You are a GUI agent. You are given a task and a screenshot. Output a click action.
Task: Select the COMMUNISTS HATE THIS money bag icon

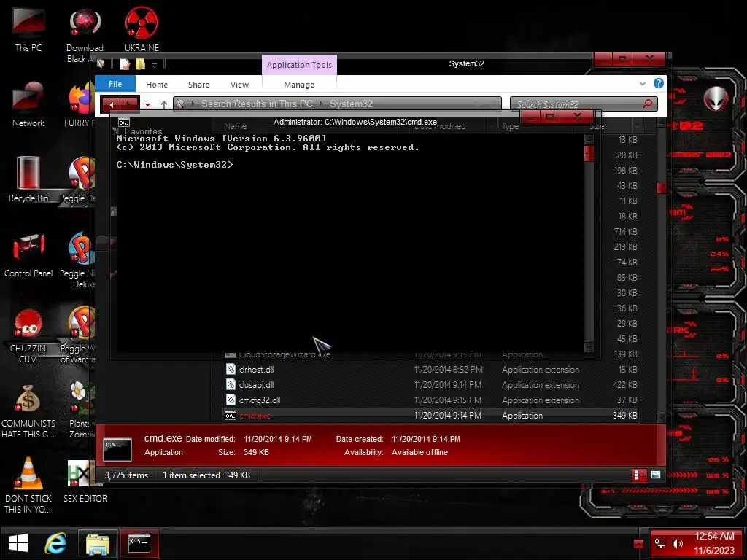pyautogui.click(x=28, y=411)
